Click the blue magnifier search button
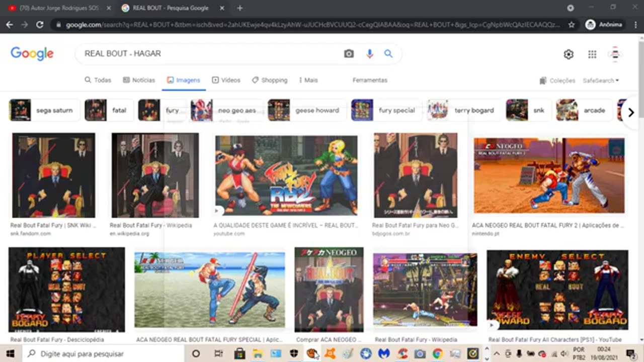644x362 pixels. 388,54
